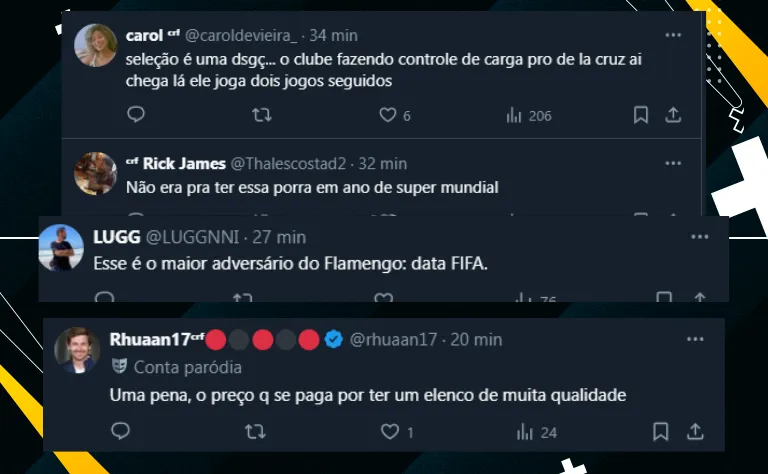
Task: Open more options on LUGG tweet
Action: [699, 237]
